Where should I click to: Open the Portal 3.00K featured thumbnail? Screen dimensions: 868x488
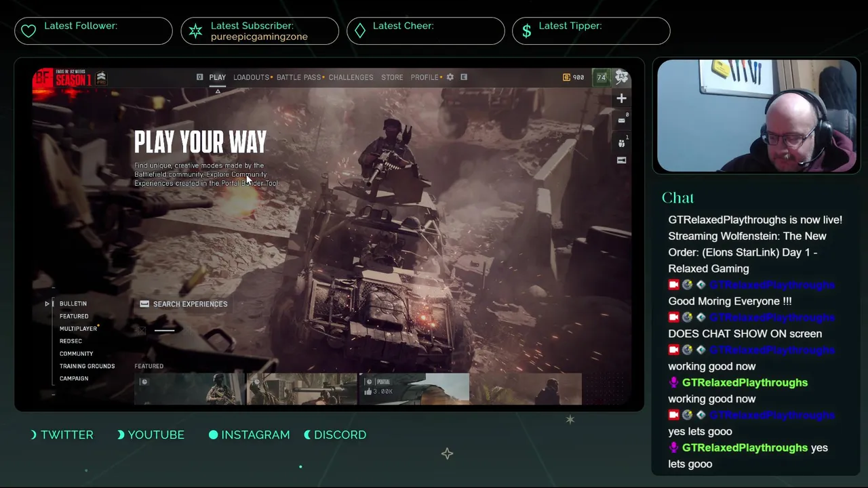[414, 388]
